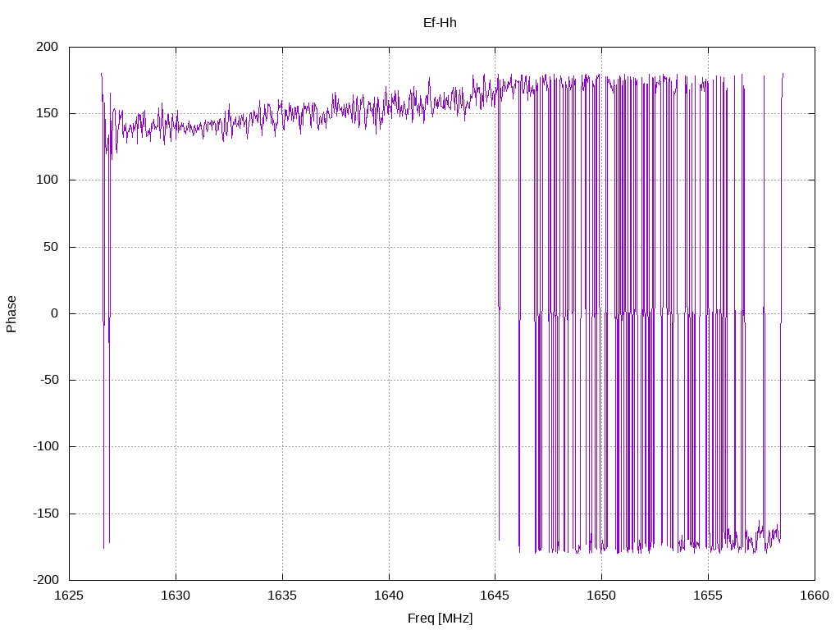Screen dimensions: 840x630
Task: Select the 'Phase' y-axis label
Action: coord(11,314)
